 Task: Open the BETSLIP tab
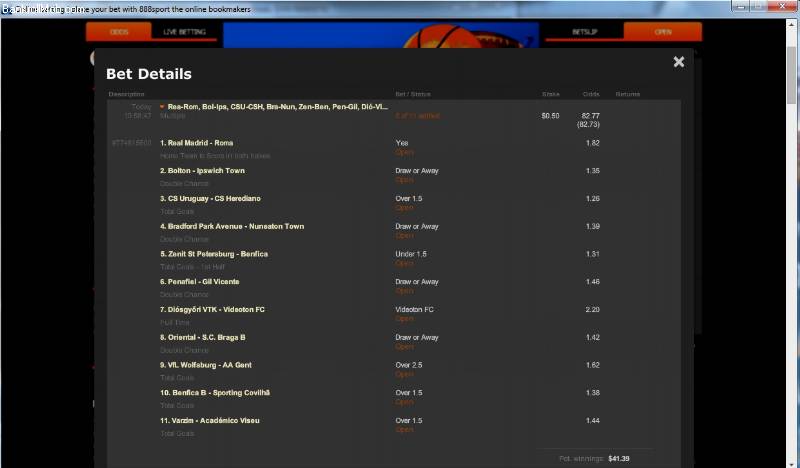tap(585, 32)
